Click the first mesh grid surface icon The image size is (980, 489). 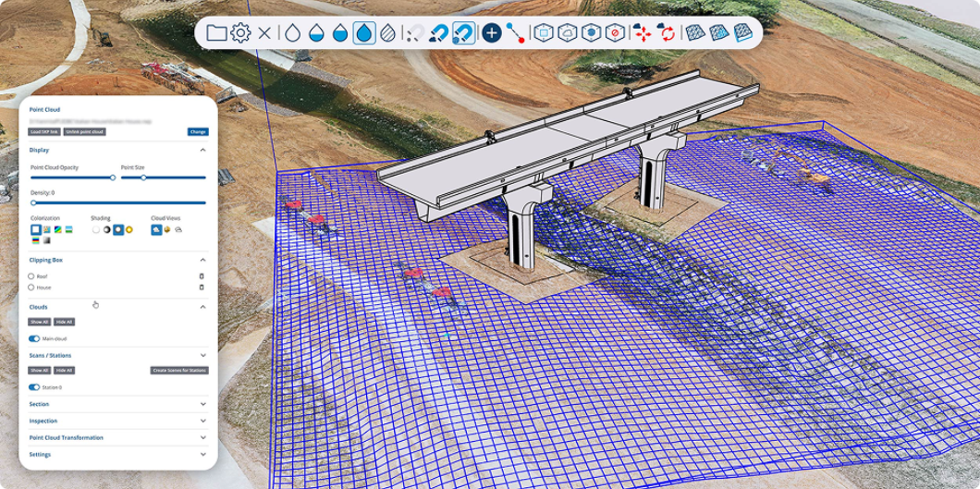point(695,32)
